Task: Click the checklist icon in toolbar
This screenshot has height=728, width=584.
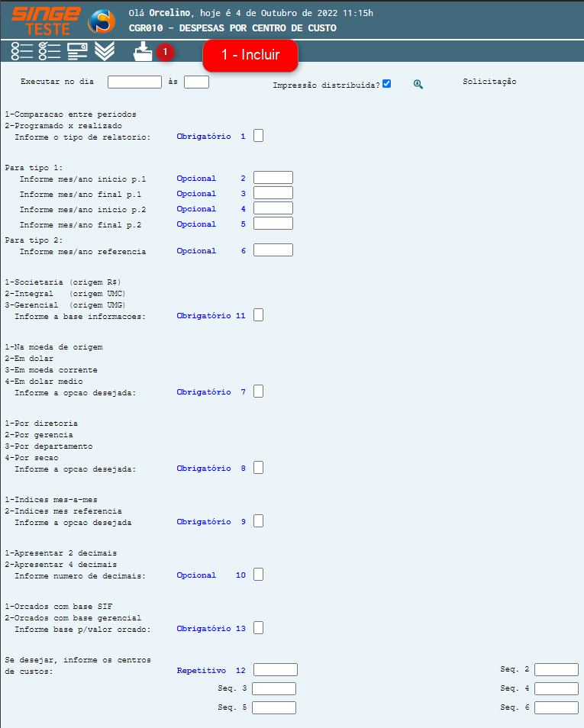Action: [50, 51]
